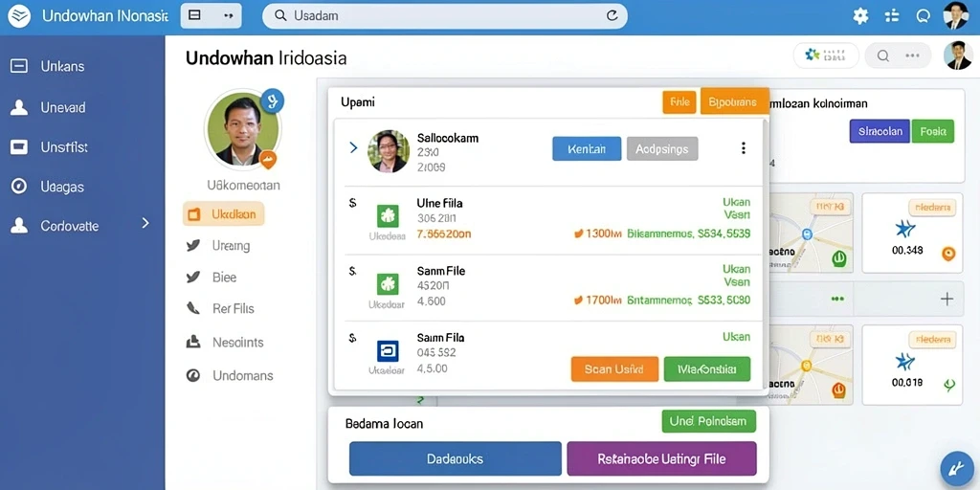Open the Biee item in the profile menu
The height and width of the screenshot is (490, 980).
[212, 277]
